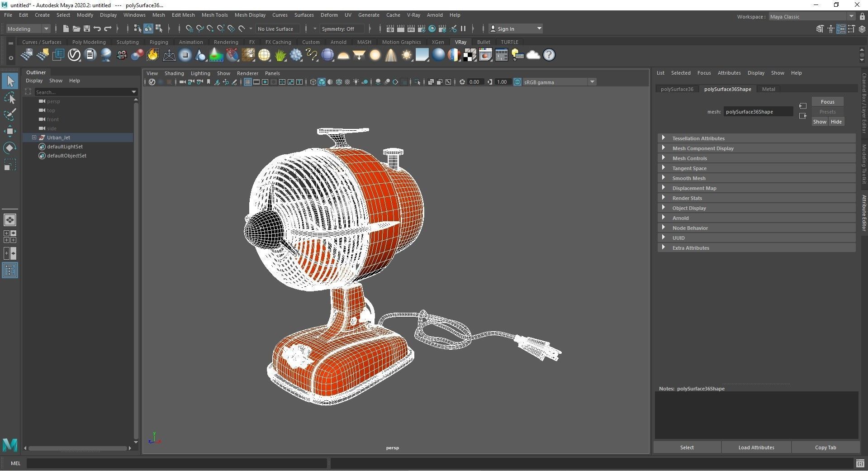868x471 pixels.
Task: Click the V-Ray cloud shelf icon
Action: tap(533, 55)
